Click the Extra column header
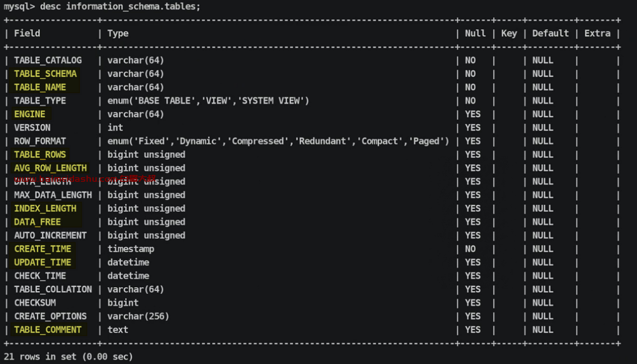This screenshot has height=364, width=637. pyautogui.click(x=597, y=33)
